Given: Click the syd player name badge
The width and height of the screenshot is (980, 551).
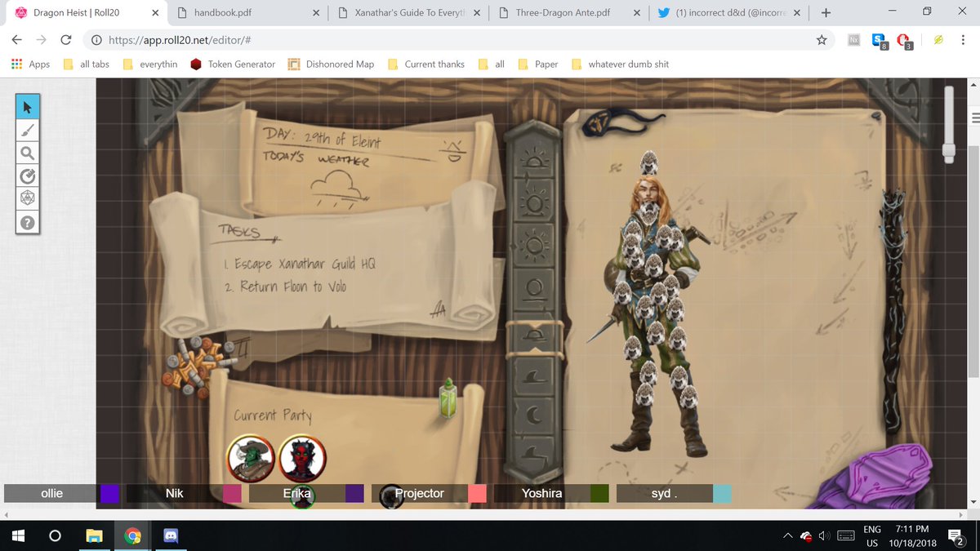Looking at the screenshot, I should coord(664,493).
